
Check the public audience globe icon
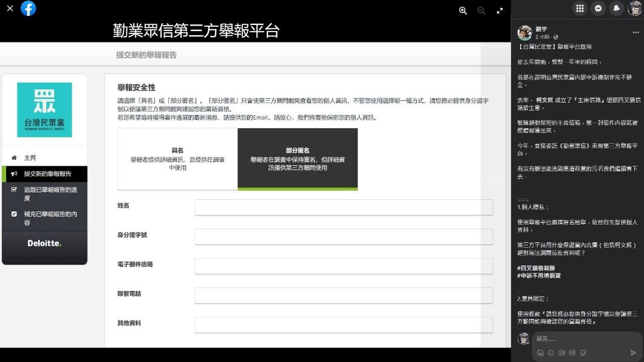point(556,37)
